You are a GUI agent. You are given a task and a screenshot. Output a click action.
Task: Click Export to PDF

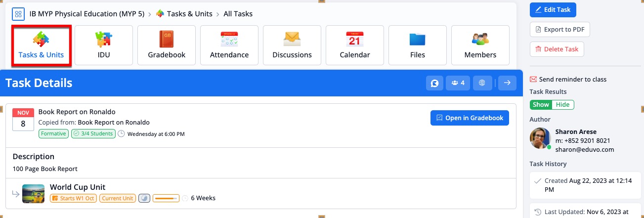[x=559, y=30]
